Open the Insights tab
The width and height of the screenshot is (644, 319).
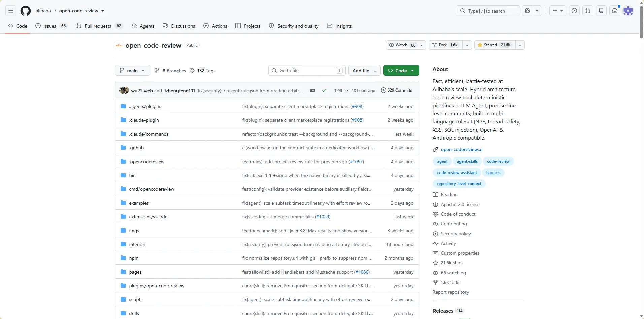coord(340,26)
